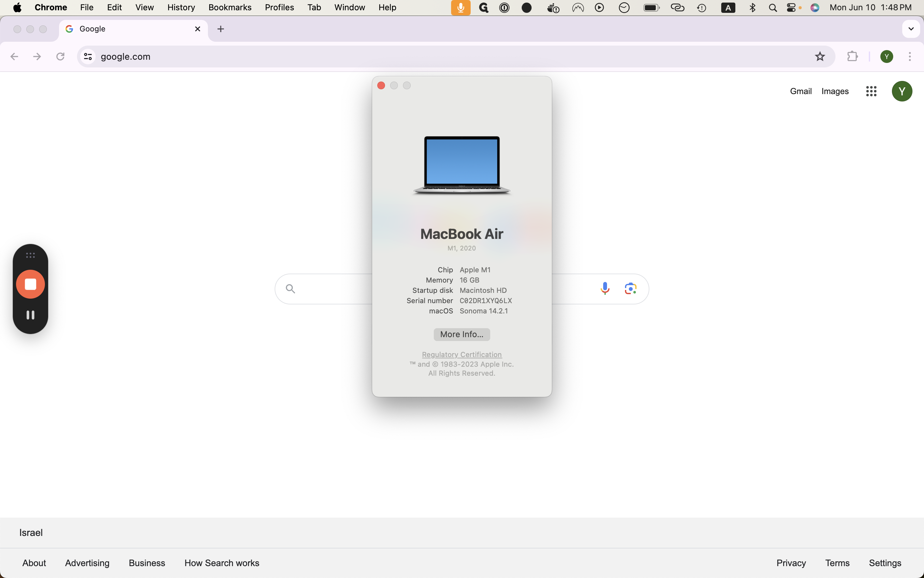The height and width of the screenshot is (578, 924).
Task: Open 1Password icon in menu bar
Action: pyautogui.click(x=504, y=8)
